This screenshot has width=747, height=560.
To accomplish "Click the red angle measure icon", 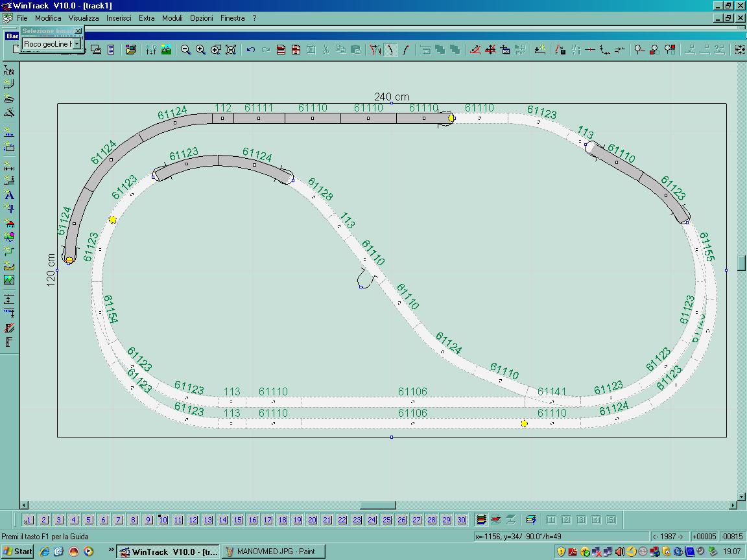I will 475,49.
